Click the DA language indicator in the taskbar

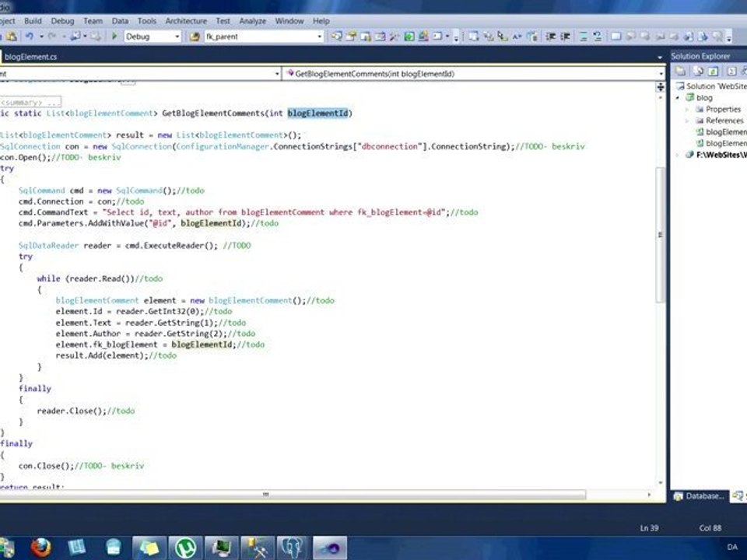732,547
